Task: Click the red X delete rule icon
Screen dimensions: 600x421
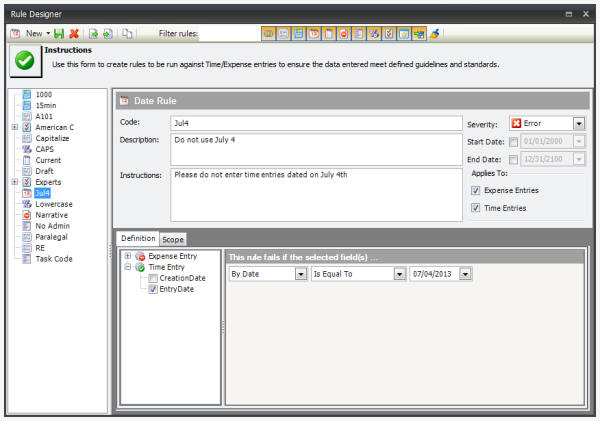Action: [x=74, y=34]
